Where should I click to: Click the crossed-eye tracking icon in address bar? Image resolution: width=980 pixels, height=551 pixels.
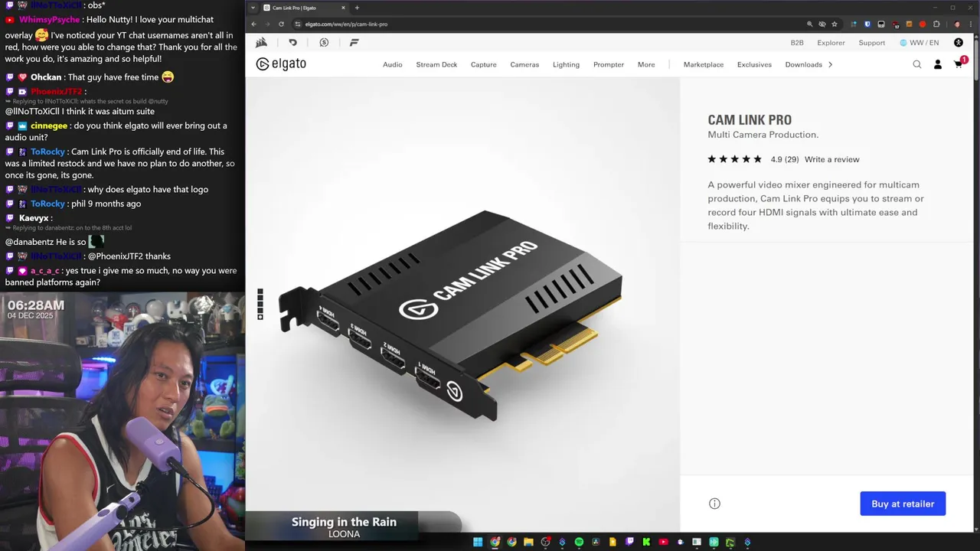tap(822, 24)
